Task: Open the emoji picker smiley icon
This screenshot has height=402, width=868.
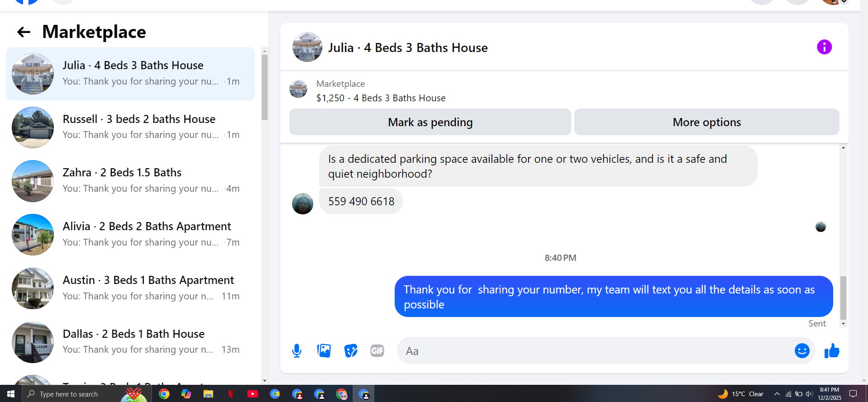Action: tap(802, 350)
